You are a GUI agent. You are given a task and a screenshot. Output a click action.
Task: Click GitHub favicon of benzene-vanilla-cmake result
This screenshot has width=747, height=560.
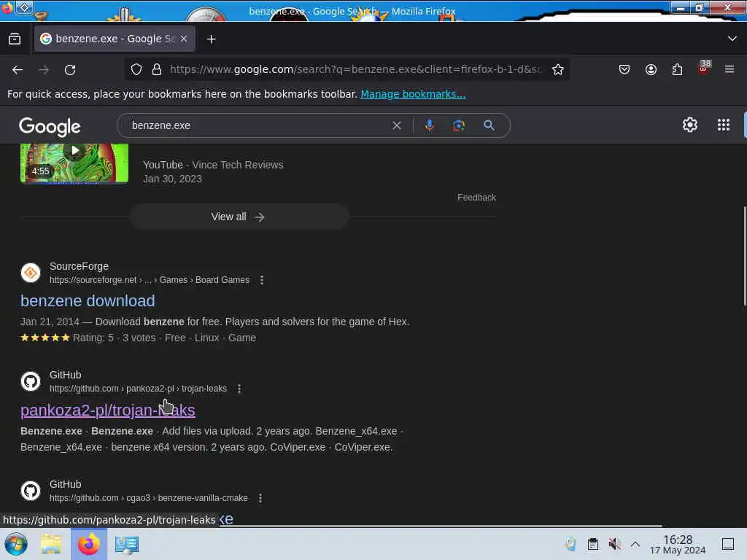[x=31, y=491]
